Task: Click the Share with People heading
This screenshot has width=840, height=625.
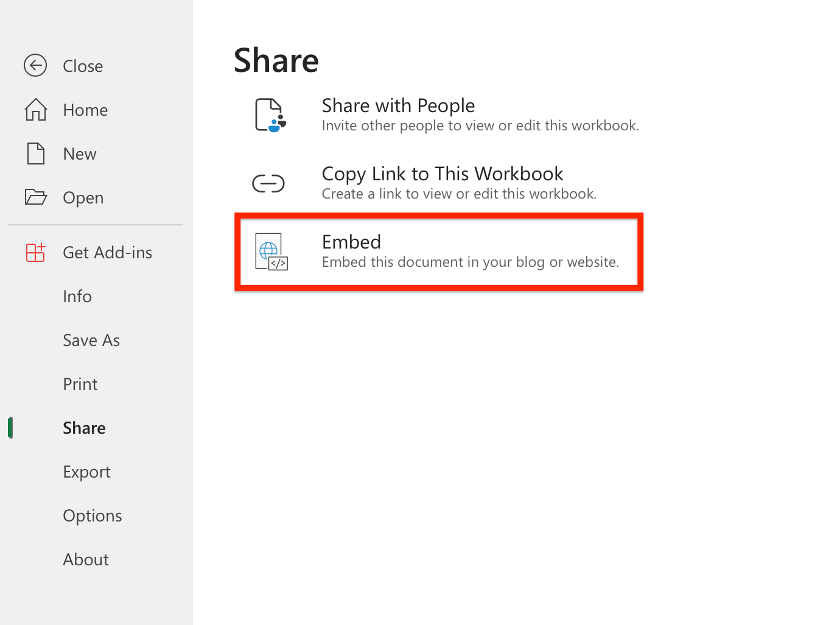Action: 398,105
